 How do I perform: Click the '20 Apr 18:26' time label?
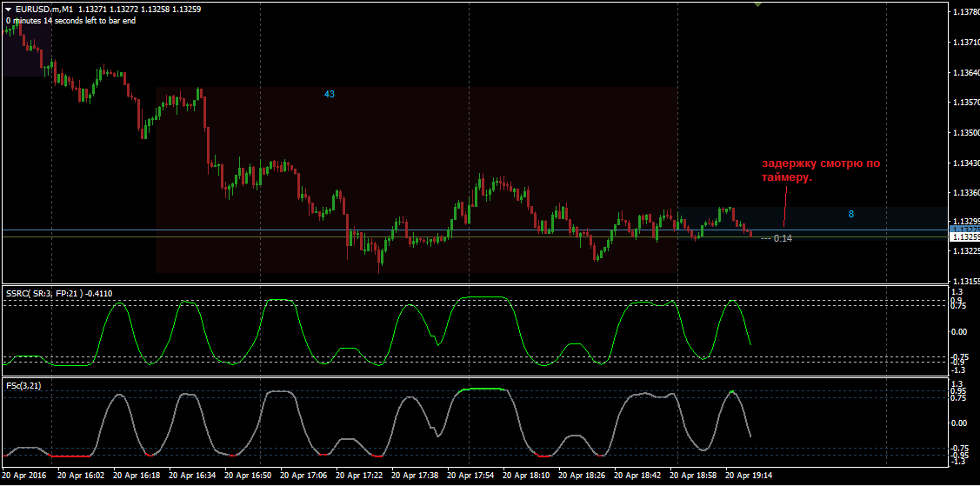point(582,476)
